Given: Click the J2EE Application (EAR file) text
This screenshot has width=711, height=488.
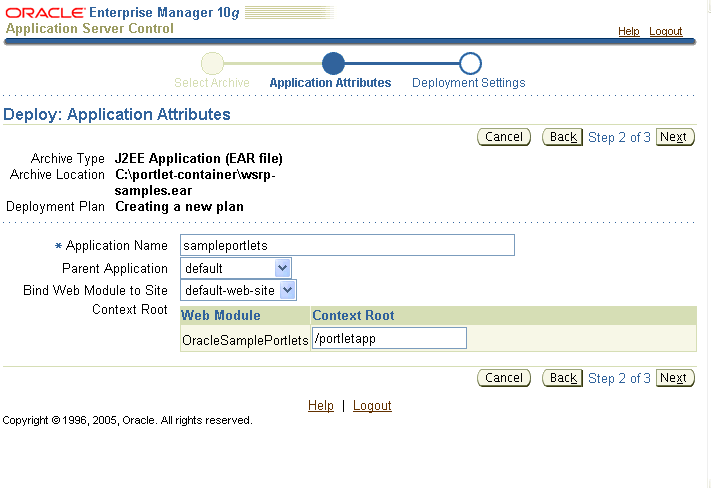Looking at the screenshot, I should pyautogui.click(x=199, y=159).
